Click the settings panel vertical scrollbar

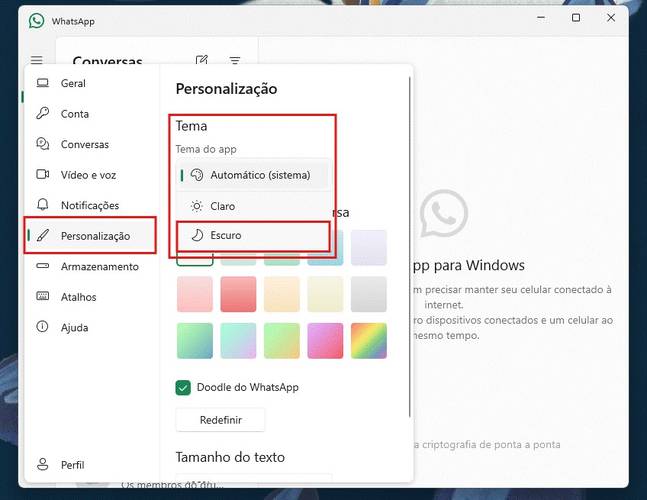pos(410,247)
